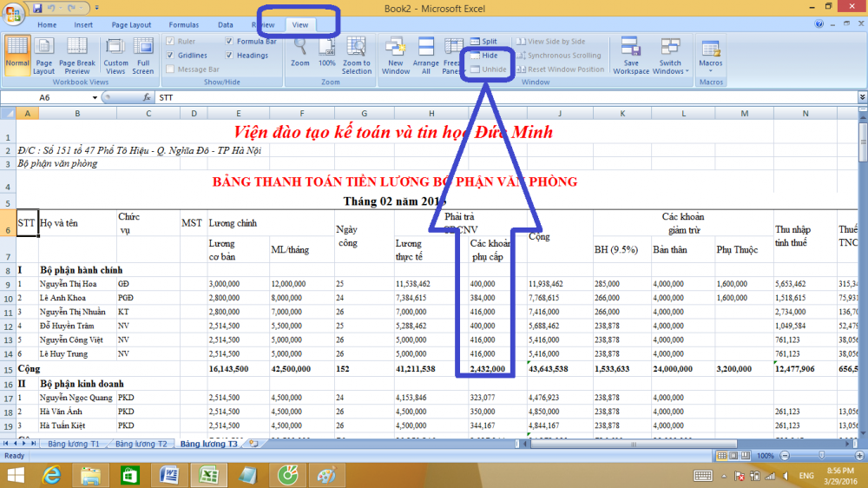Toggle the Formula Bar checkbox
868x488 pixels.
pos(229,41)
